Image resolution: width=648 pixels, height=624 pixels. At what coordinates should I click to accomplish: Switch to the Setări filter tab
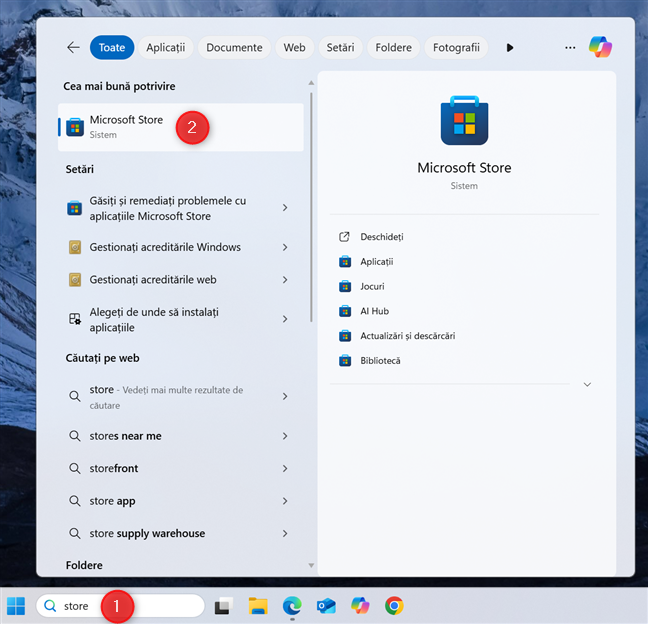(340, 47)
